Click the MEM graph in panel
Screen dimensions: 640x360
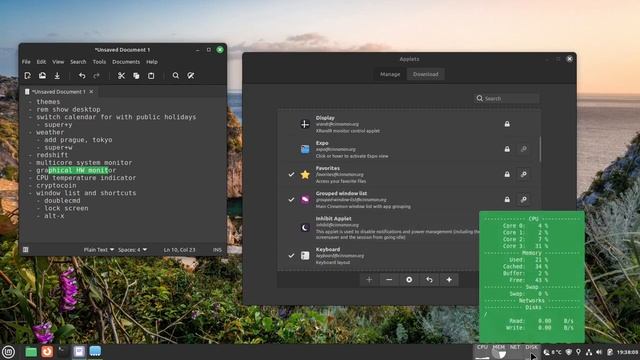point(498,352)
